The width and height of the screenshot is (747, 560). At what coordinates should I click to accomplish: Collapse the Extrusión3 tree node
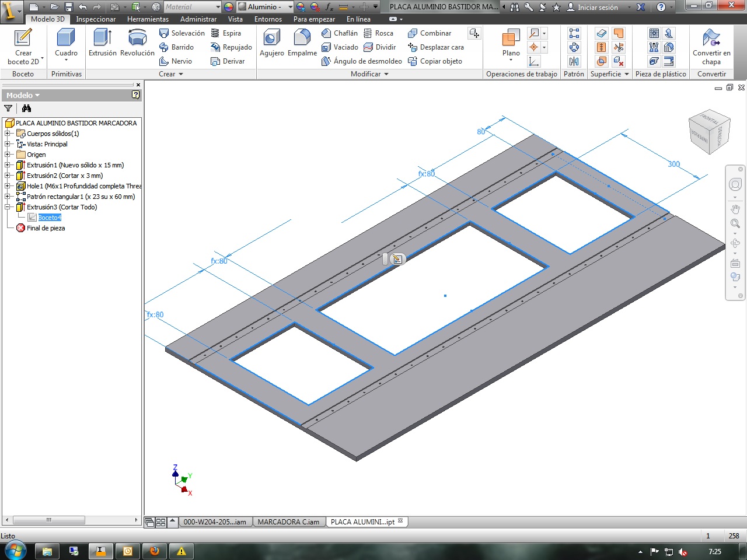(x=8, y=207)
